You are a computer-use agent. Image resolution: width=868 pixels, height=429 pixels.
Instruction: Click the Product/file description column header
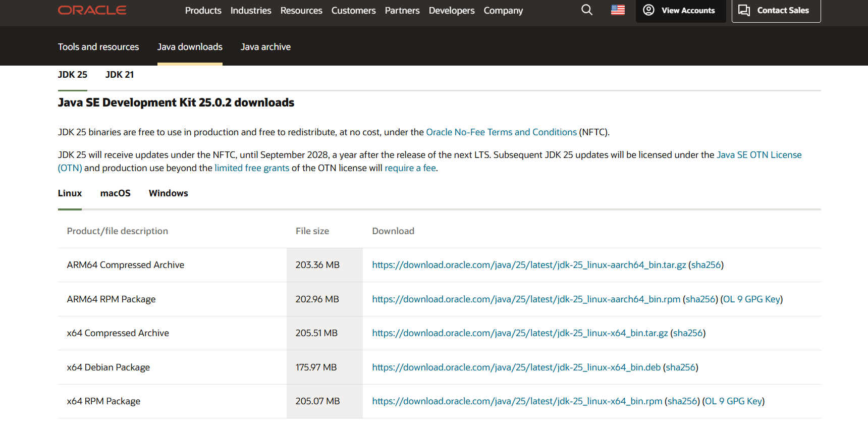click(x=118, y=231)
